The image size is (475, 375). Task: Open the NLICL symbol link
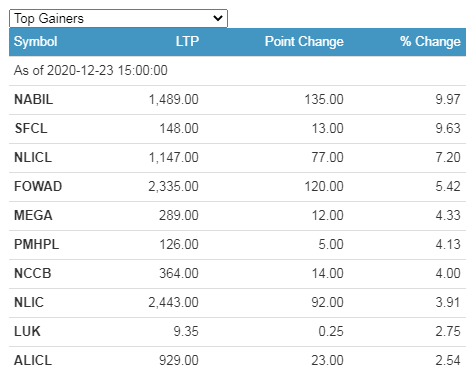(x=33, y=157)
